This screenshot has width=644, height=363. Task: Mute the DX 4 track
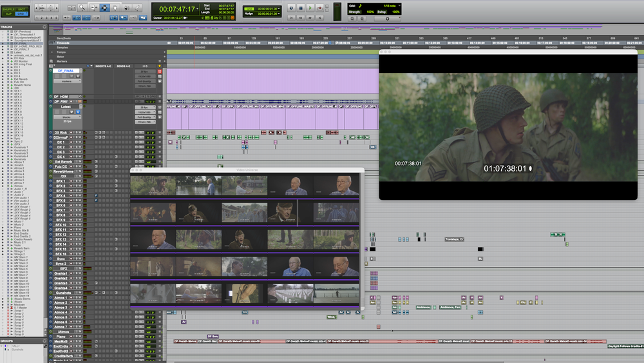pyautogui.click(x=80, y=157)
